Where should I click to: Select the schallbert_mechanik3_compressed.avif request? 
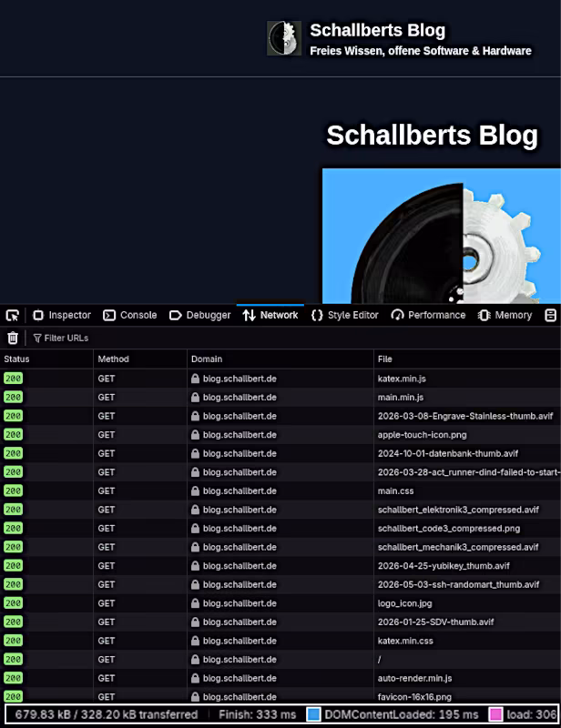click(280, 547)
